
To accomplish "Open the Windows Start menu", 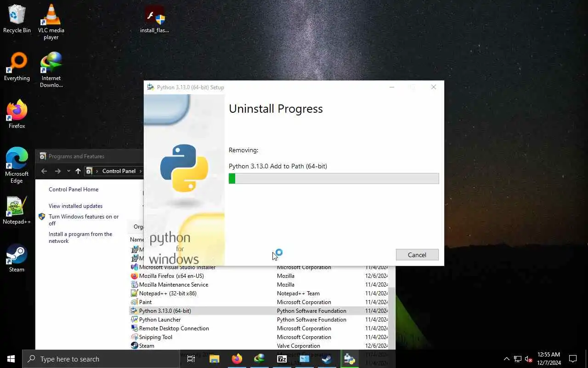I will click(11, 359).
